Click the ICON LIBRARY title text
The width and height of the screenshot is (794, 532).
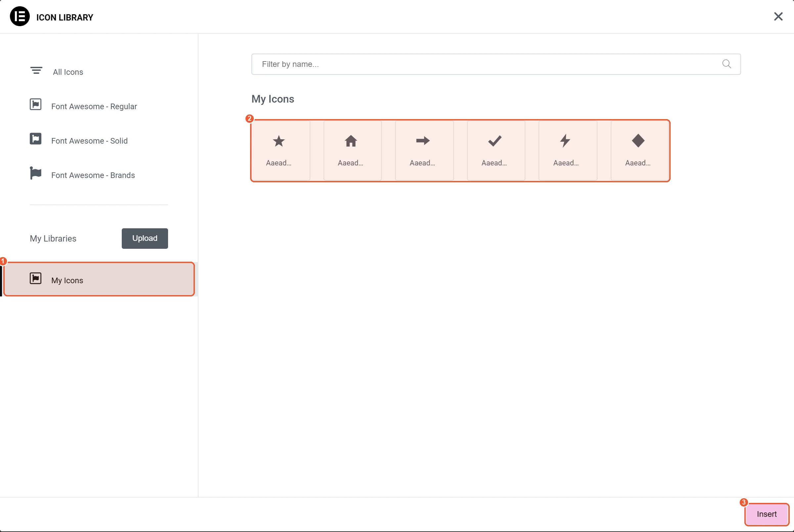(x=65, y=17)
